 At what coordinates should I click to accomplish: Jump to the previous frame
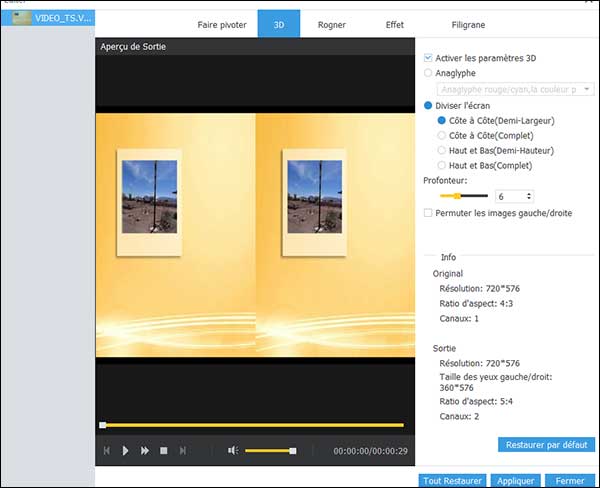pyautogui.click(x=107, y=451)
